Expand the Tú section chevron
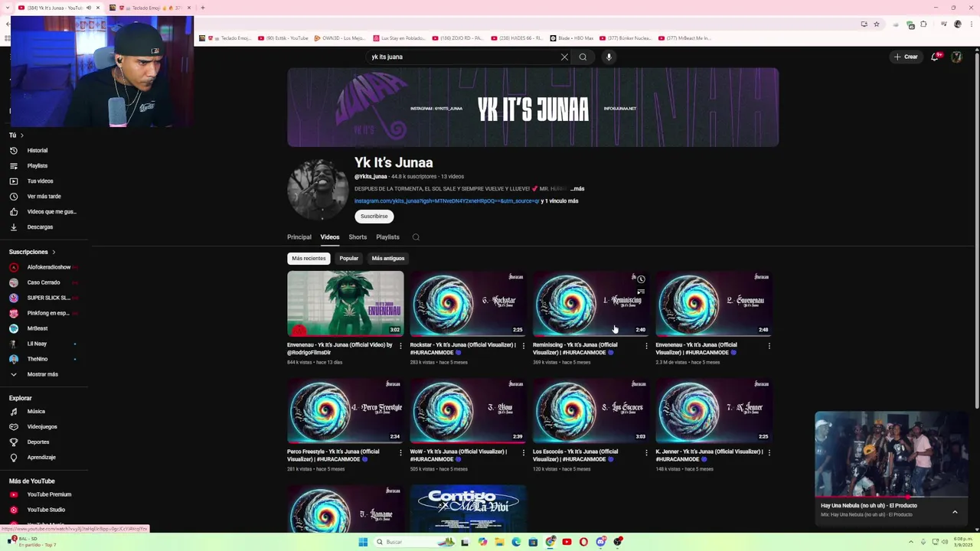The width and height of the screenshot is (980, 551). click(x=21, y=135)
